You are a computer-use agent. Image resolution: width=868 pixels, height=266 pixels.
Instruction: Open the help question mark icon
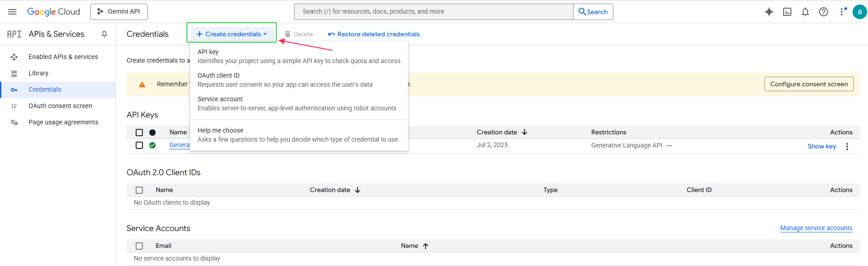point(824,12)
